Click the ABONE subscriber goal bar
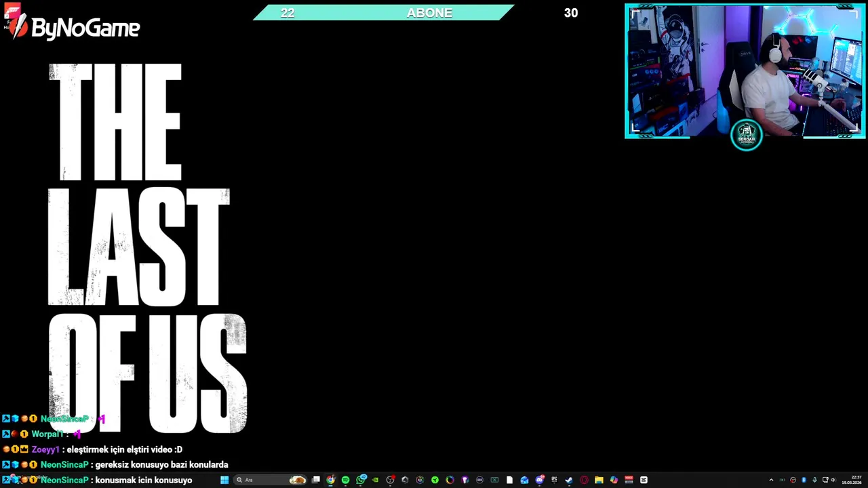The width and height of the screenshot is (868, 488). pos(384,13)
